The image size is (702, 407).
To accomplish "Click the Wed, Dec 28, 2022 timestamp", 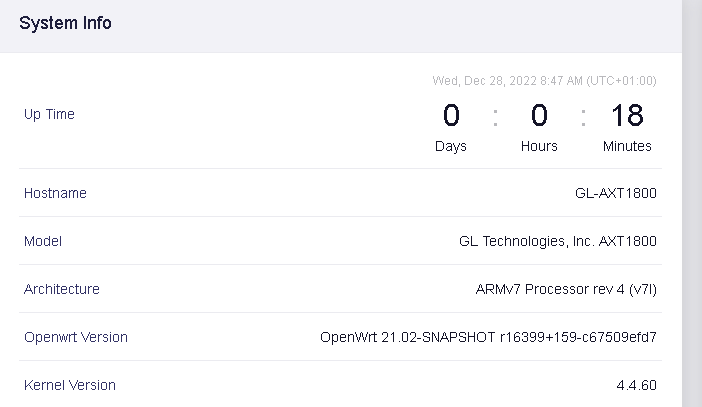I will coord(544,81).
